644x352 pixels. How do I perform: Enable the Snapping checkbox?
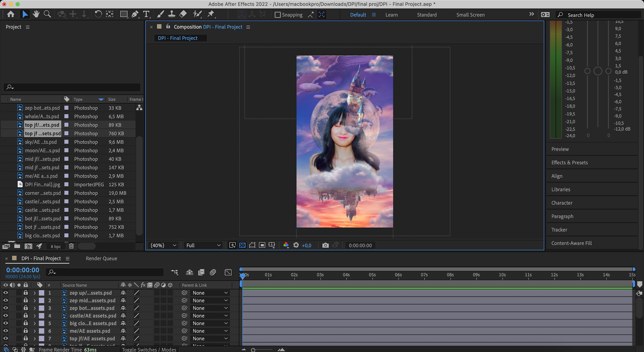[277, 15]
